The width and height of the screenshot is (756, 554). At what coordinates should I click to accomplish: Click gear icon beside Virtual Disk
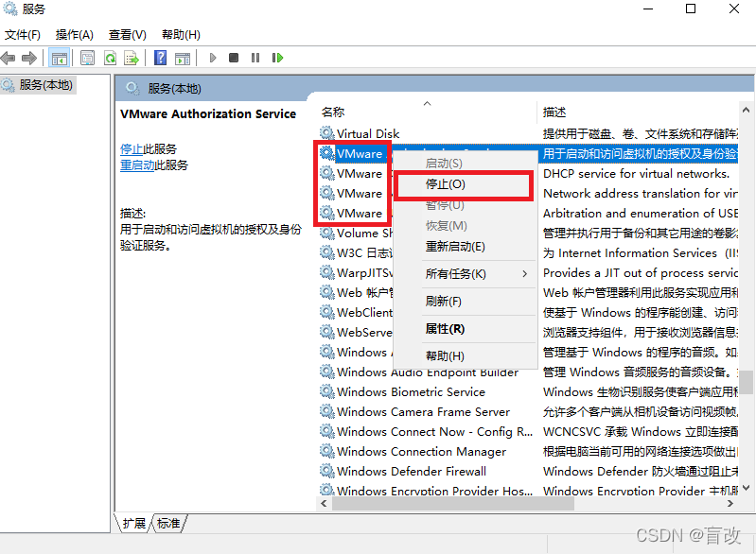pyautogui.click(x=326, y=133)
